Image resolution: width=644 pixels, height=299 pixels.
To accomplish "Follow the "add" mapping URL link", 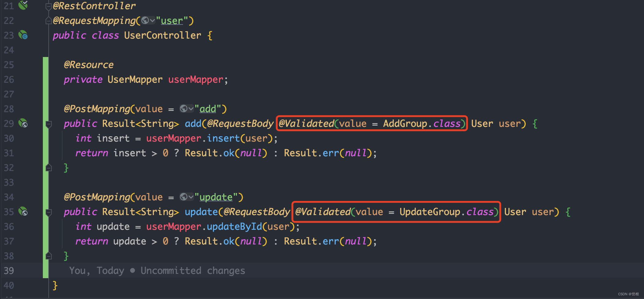I will [x=208, y=109].
